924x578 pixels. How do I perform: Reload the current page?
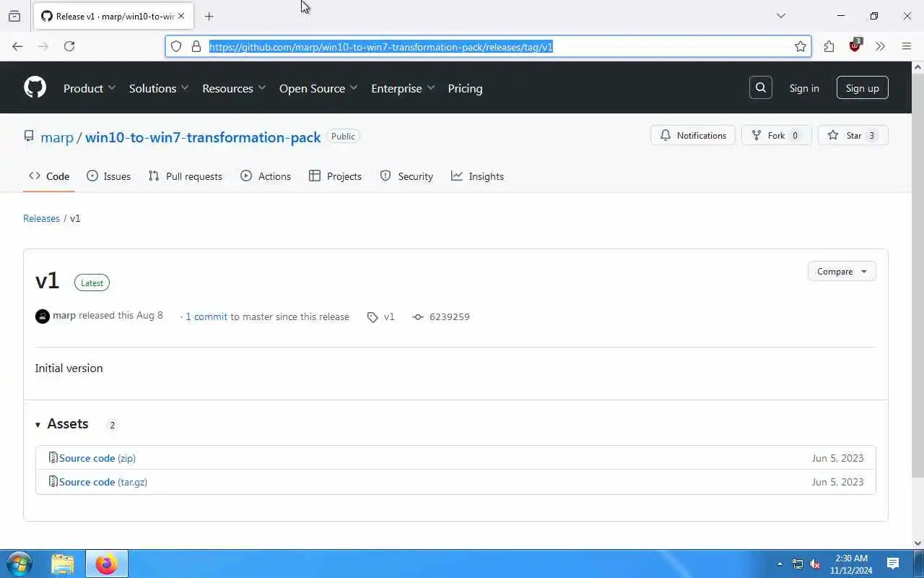[x=69, y=46]
